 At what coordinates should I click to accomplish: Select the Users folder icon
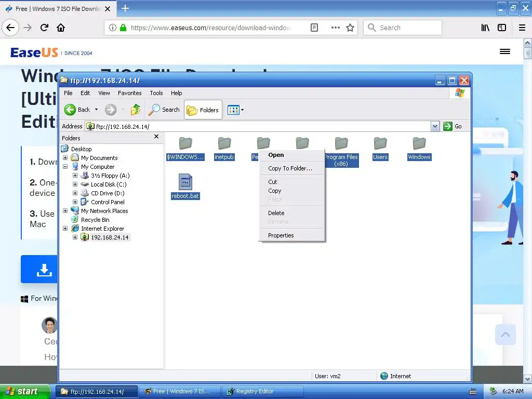tap(380, 143)
